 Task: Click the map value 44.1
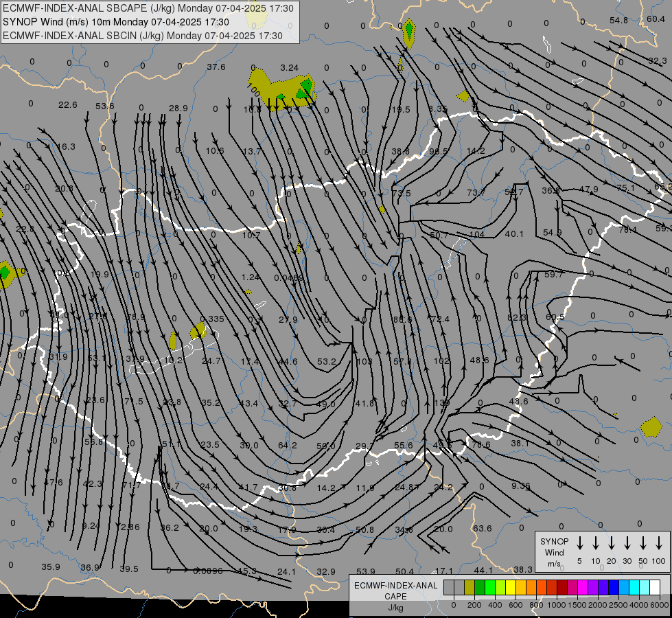point(483,571)
